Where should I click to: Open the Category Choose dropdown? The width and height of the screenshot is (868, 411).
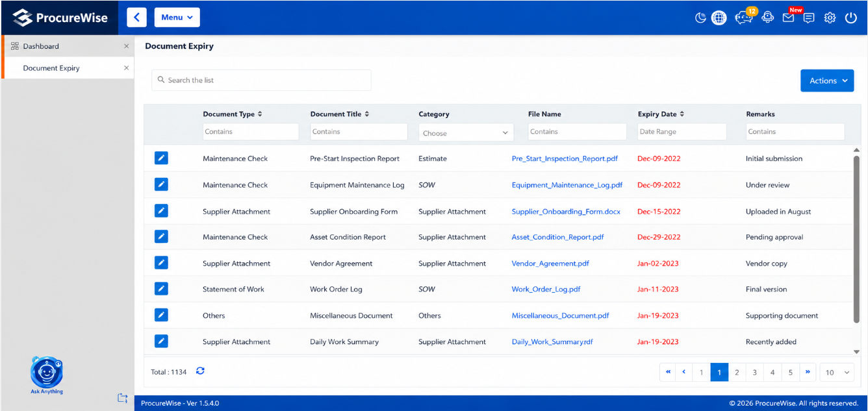tap(466, 132)
